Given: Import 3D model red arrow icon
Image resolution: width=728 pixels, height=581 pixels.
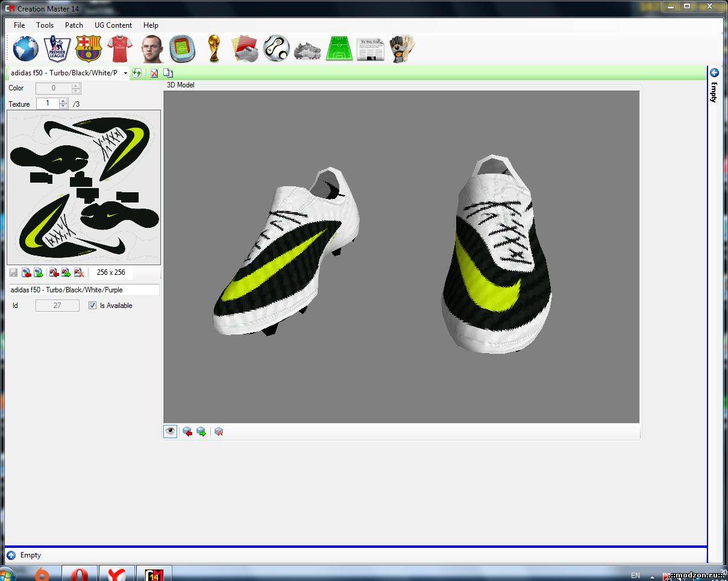Looking at the screenshot, I should point(187,432).
